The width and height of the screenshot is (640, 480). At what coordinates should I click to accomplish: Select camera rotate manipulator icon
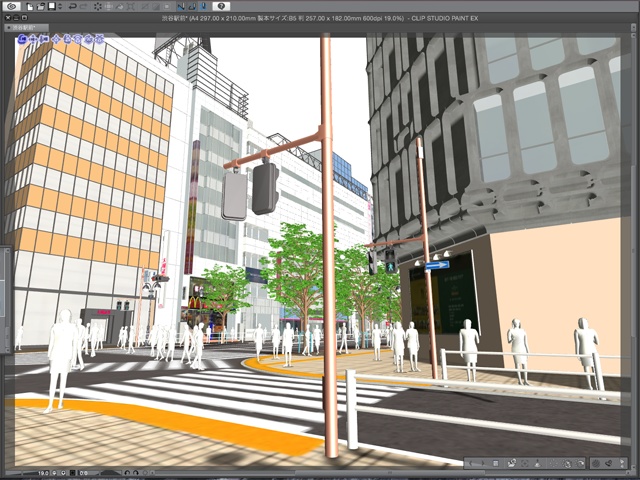[x=22, y=39]
